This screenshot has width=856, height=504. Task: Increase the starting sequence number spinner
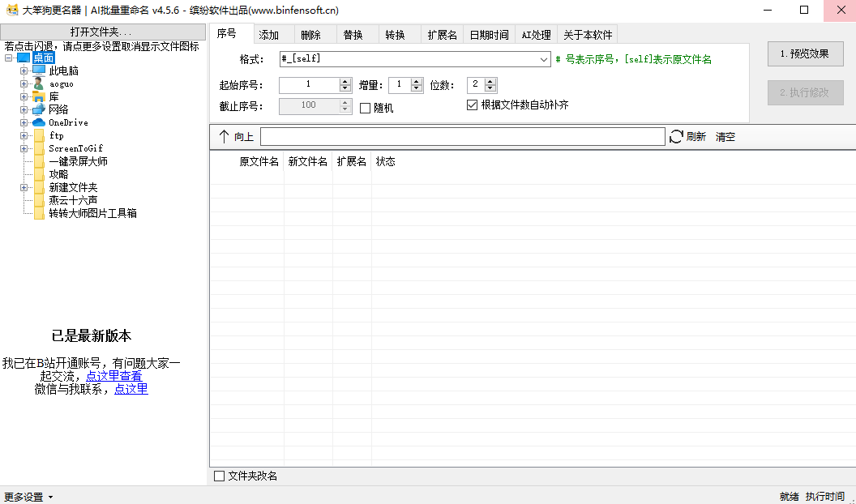click(345, 81)
